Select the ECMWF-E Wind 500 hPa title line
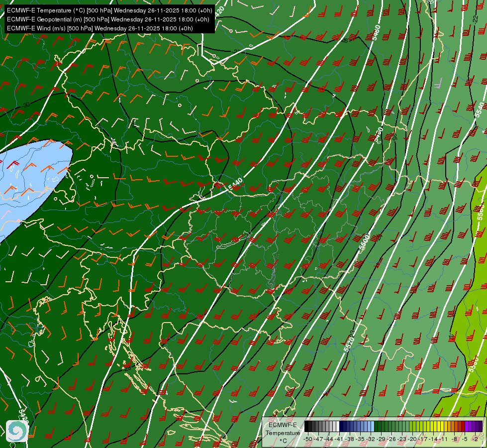This screenshot has width=487, height=448. coord(99,28)
